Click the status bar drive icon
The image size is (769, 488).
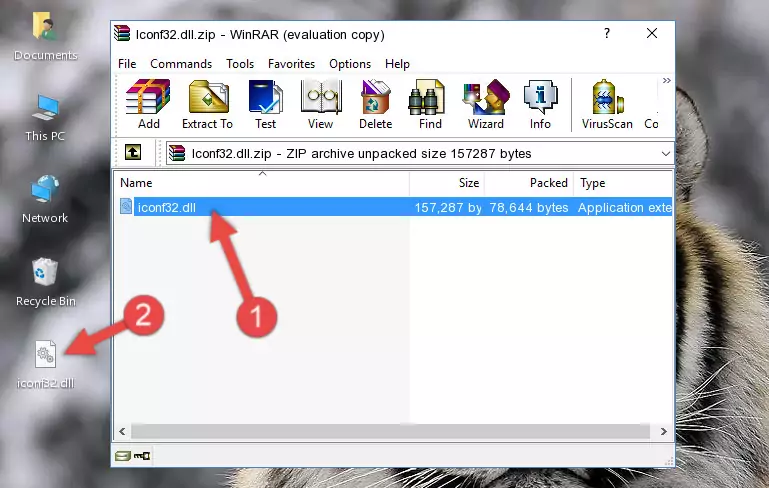point(123,456)
